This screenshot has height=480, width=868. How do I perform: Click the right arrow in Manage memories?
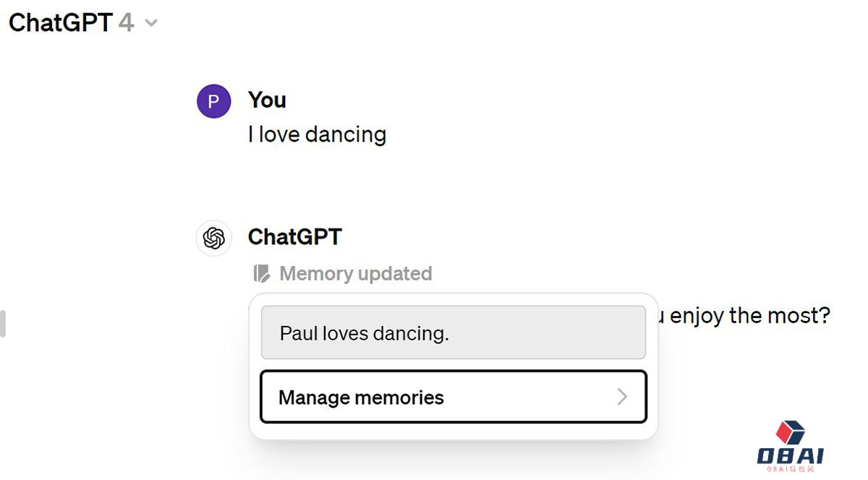tap(622, 397)
